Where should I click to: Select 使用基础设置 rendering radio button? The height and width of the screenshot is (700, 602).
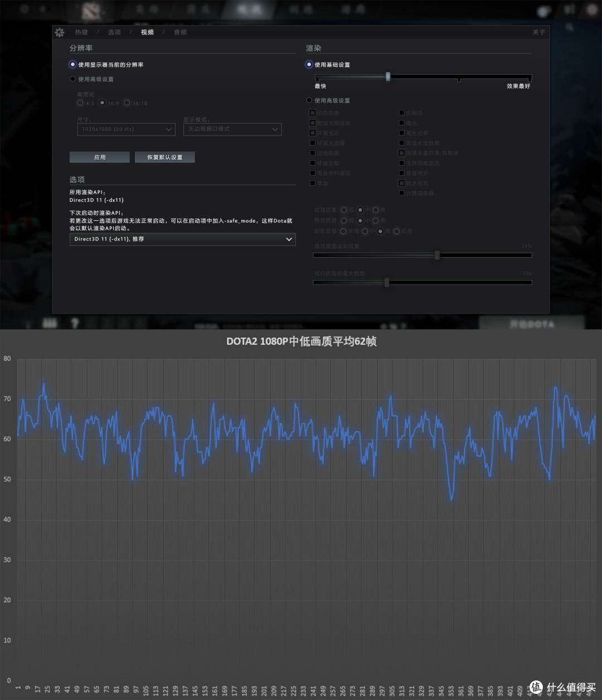309,65
